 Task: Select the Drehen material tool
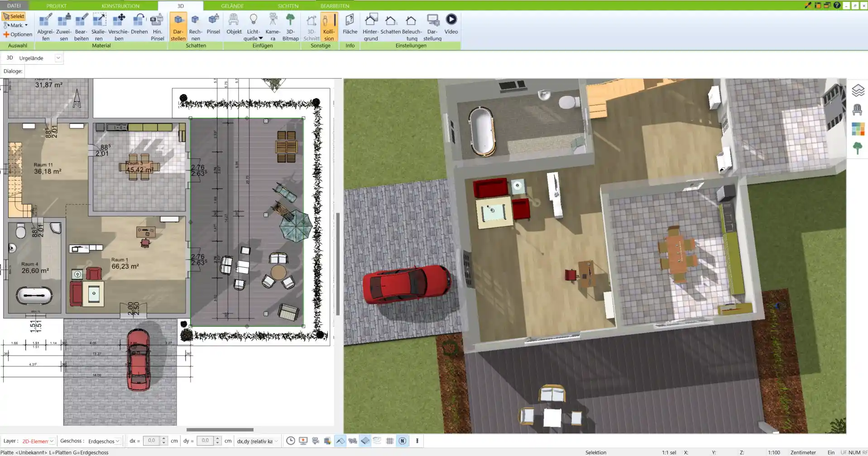(x=139, y=24)
